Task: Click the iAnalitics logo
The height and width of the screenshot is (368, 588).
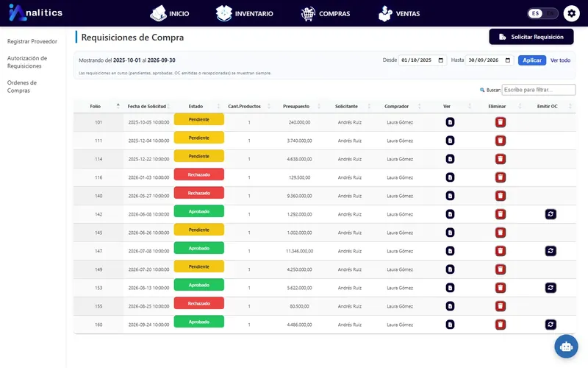Action: click(x=35, y=13)
